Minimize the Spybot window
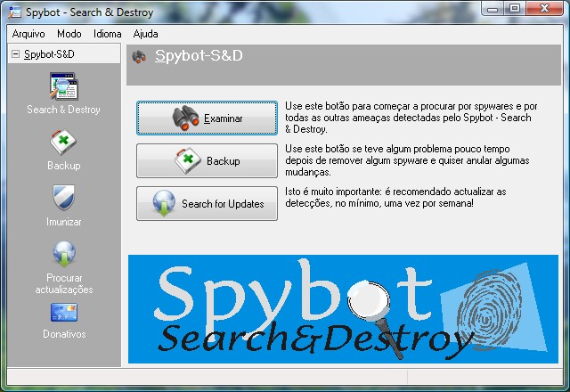This screenshot has height=392, width=570. point(493,9)
